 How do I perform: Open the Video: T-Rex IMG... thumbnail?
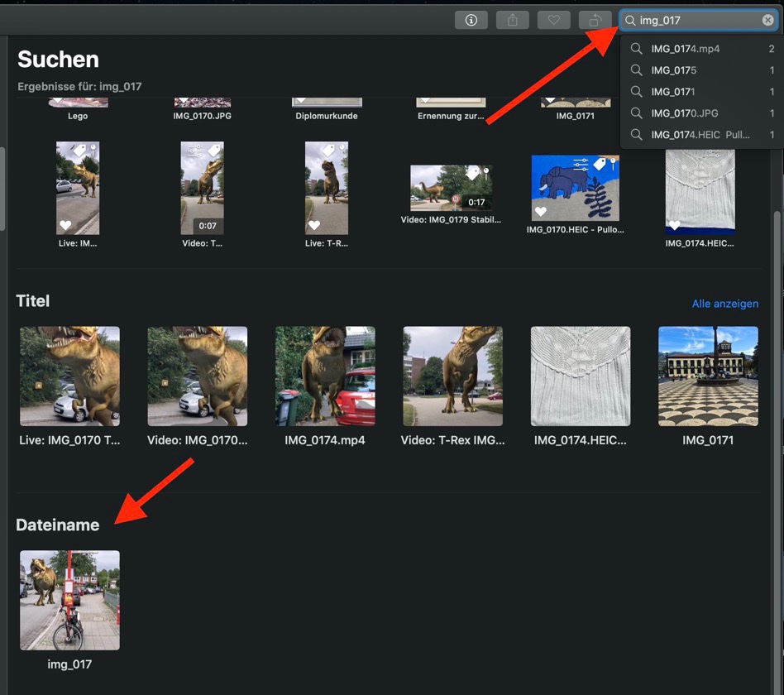tap(453, 376)
